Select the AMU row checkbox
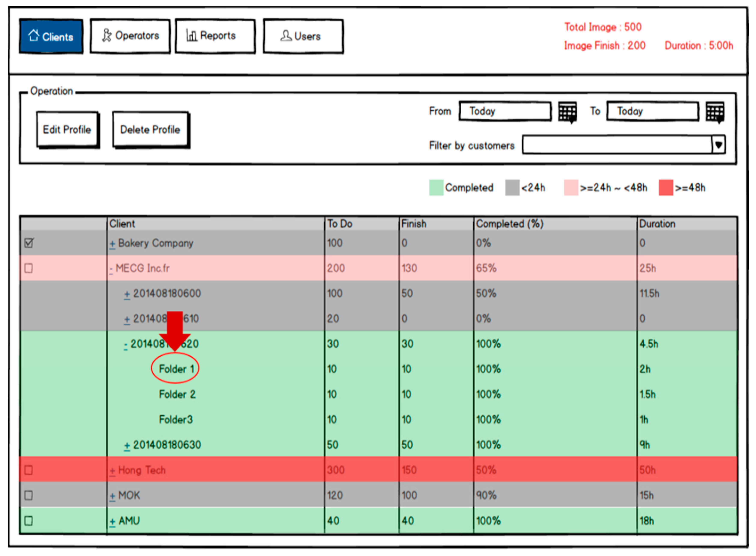 point(29,521)
